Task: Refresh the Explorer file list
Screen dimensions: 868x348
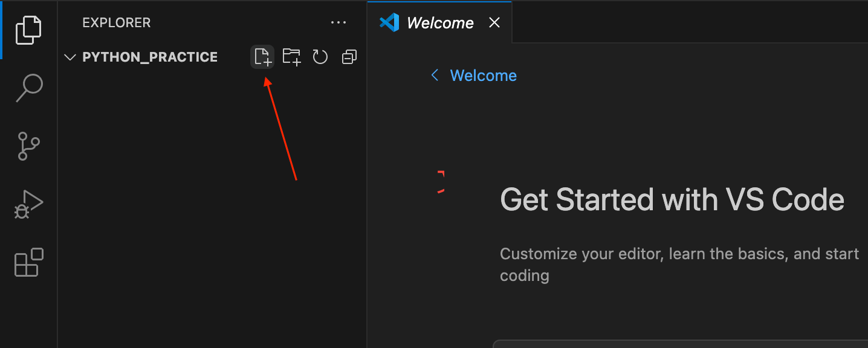Action: tap(320, 57)
